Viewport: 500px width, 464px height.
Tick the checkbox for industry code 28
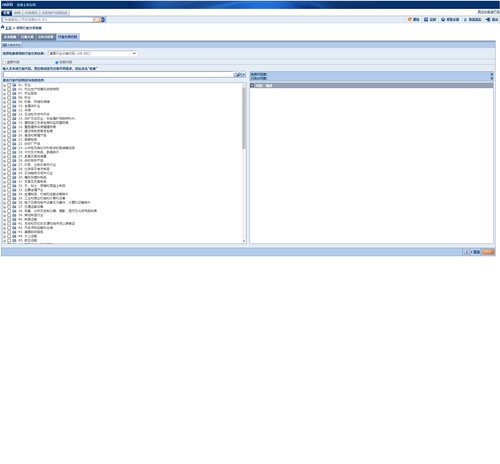click(x=9, y=169)
